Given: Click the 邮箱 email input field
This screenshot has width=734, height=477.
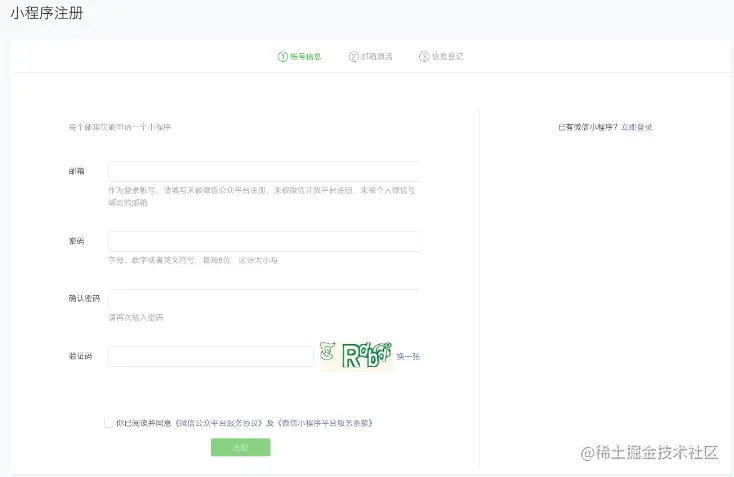Looking at the screenshot, I should tap(264, 171).
